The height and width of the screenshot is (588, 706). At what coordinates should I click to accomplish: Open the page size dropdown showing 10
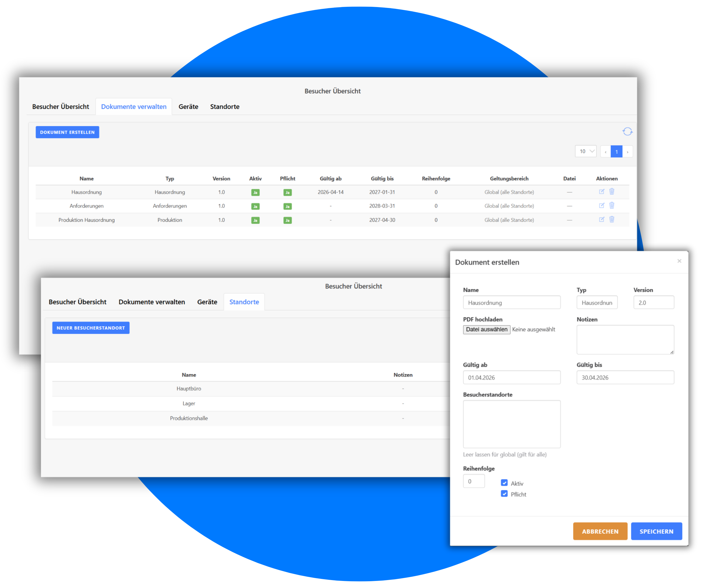[586, 151]
